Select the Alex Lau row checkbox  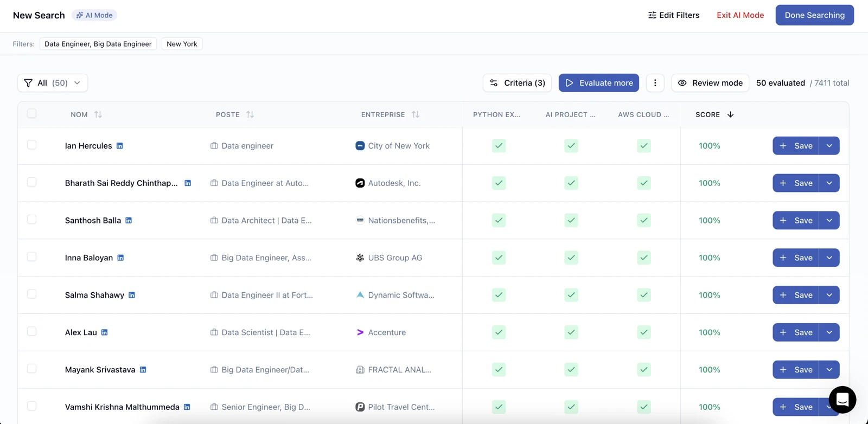[32, 331]
